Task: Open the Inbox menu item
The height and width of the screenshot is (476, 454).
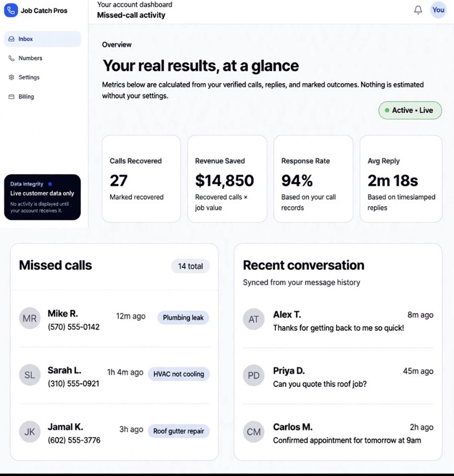Action: 42,39
